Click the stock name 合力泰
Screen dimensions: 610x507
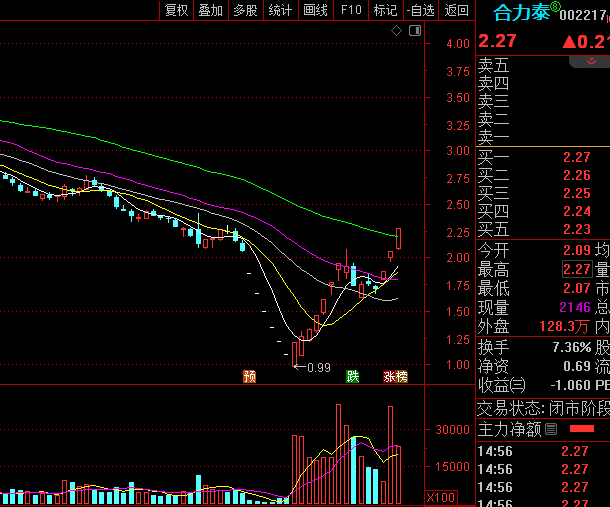pyautogui.click(x=521, y=12)
